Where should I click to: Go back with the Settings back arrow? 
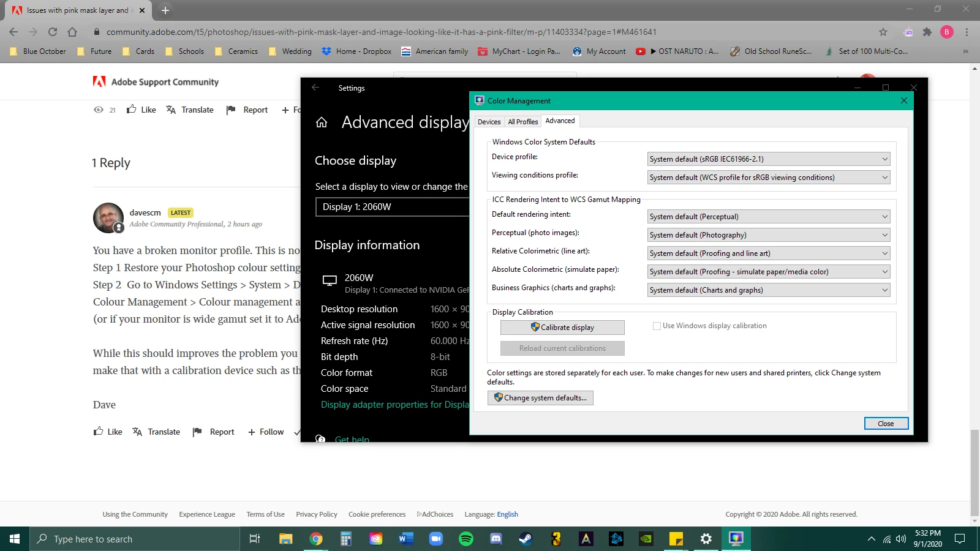(315, 88)
